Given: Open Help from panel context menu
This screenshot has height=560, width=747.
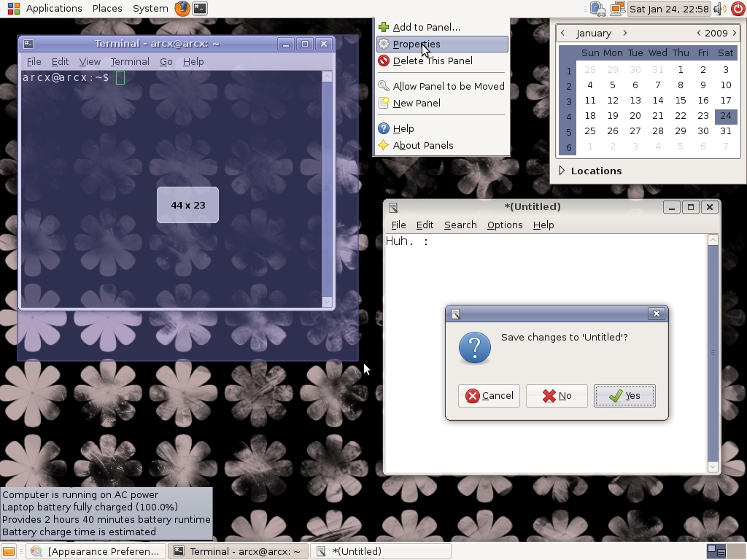Looking at the screenshot, I should [443, 128].
